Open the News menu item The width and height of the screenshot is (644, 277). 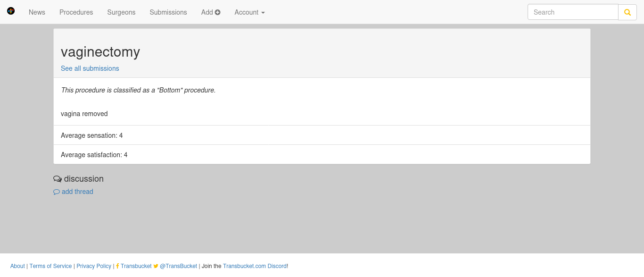click(x=37, y=12)
